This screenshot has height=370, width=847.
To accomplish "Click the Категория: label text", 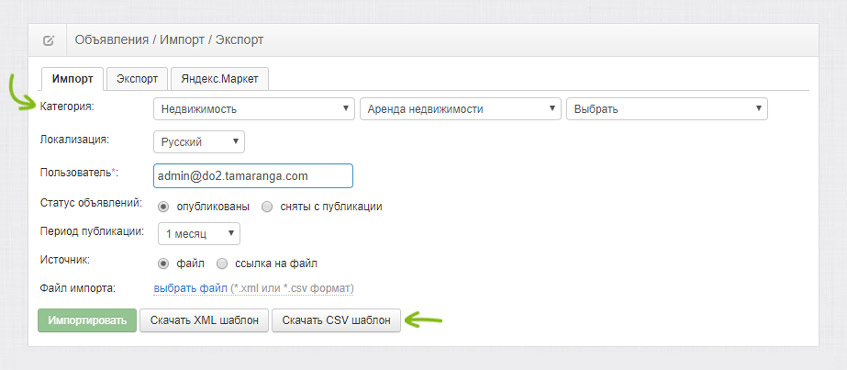I will click(67, 106).
